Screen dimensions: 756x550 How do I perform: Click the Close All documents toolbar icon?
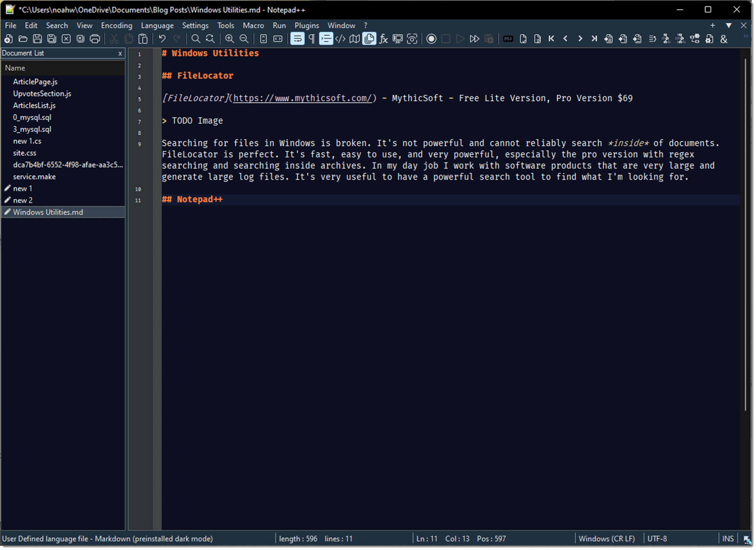point(80,39)
